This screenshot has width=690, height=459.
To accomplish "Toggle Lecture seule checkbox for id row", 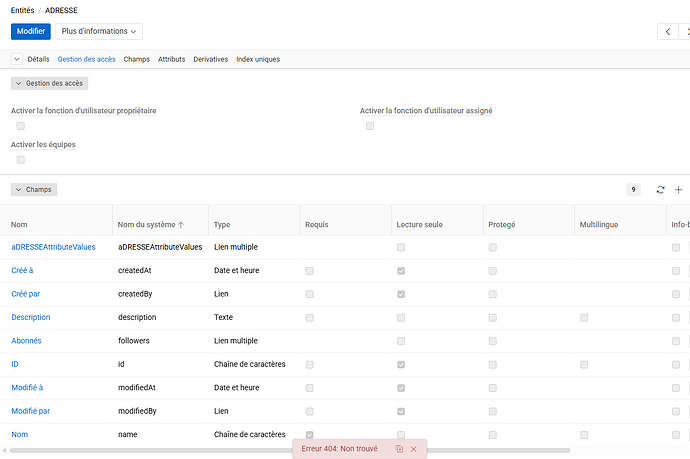I will coord(401,364).
